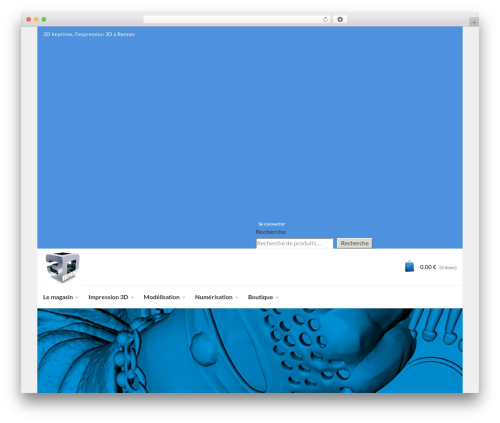This screenshot has height=423, width=500.
Task: Open the 0.00 € cart total link
Action: [428, 267]
